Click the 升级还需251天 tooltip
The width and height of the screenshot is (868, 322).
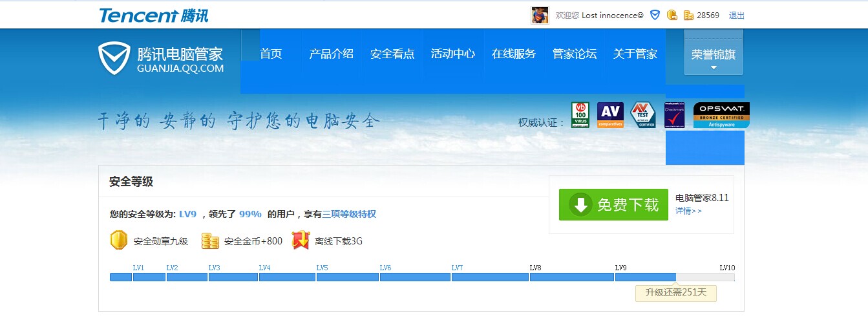[676, 293]
